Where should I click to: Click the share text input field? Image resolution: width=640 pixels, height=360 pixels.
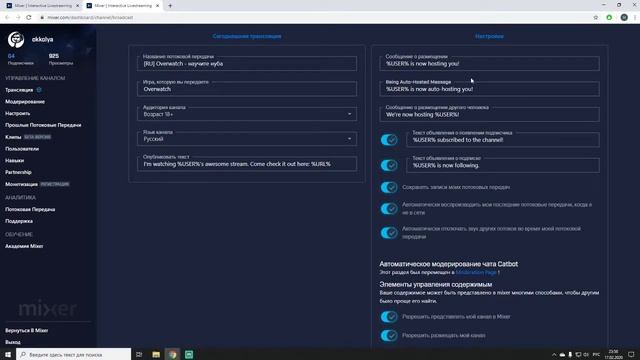click(x=247, y=164)
